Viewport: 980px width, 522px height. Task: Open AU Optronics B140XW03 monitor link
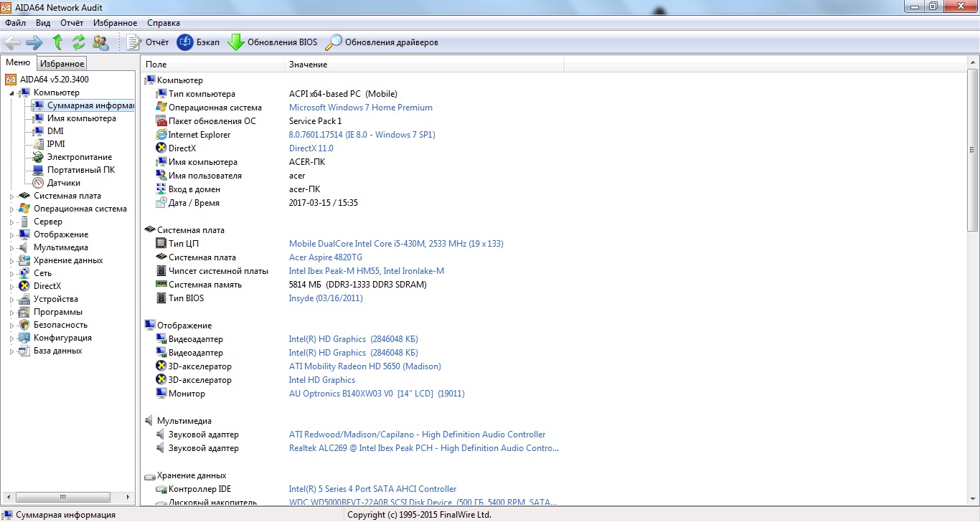tap(377, 394)
